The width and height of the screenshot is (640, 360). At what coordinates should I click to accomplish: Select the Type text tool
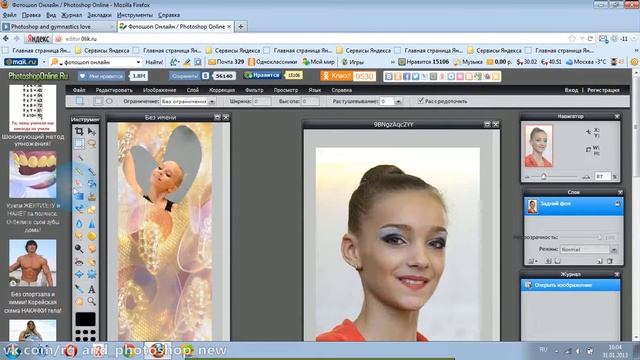pos(92,289)
